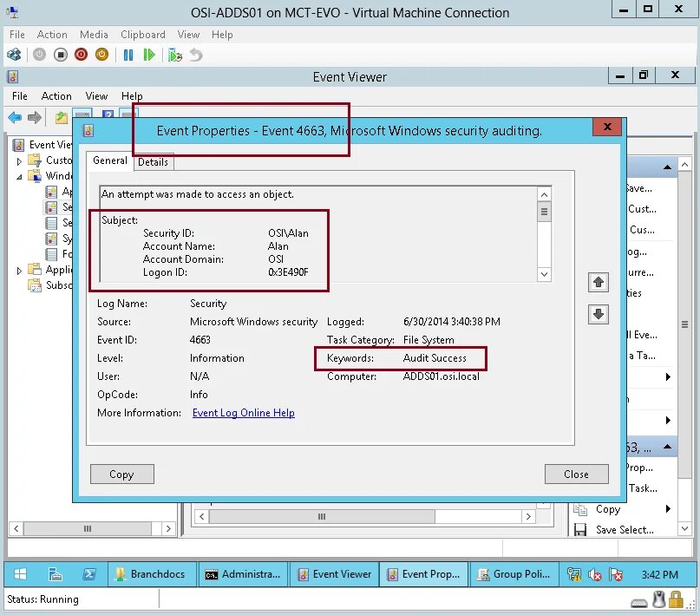Switch to Event Viewer taskbar item
This screenshot has height=615, width=700.
click(334, 574)
